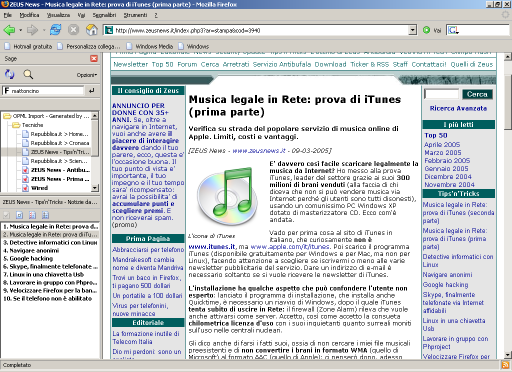Open the Home page icon
The width and height of the screenshot is (512, 372).
tap(91, 30)
